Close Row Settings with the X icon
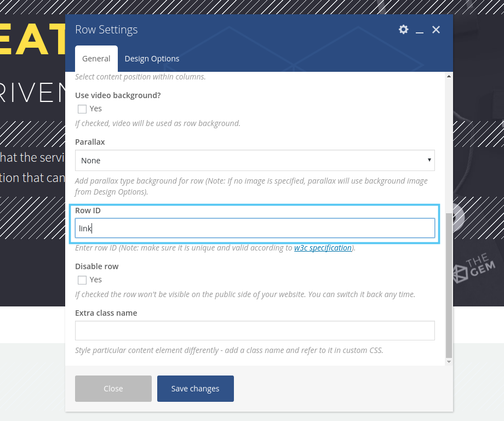The image size is (504, 421). point(436,30)
